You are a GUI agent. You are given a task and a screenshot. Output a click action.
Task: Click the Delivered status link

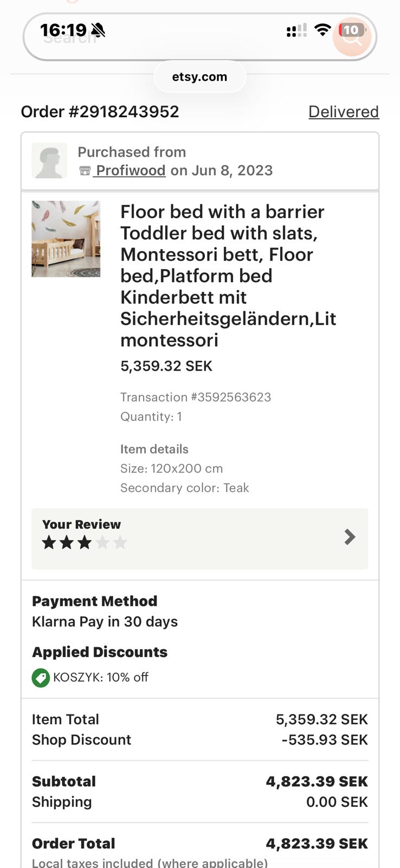tap(344, 112)
